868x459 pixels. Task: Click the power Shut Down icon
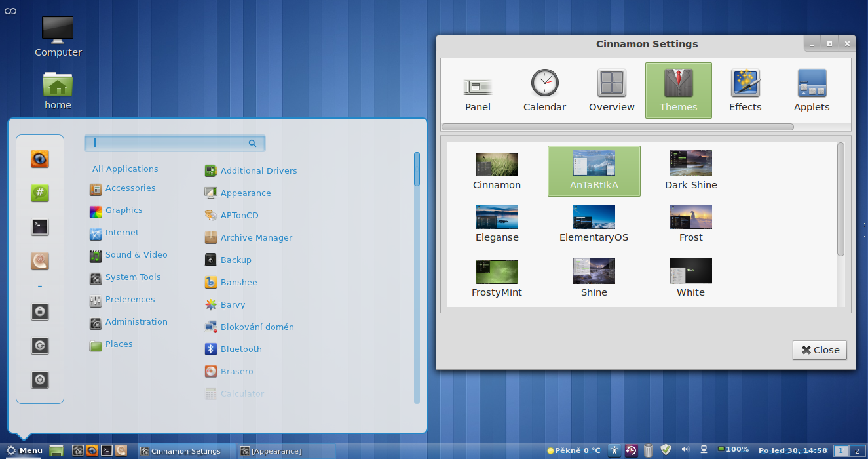[40, 380]
